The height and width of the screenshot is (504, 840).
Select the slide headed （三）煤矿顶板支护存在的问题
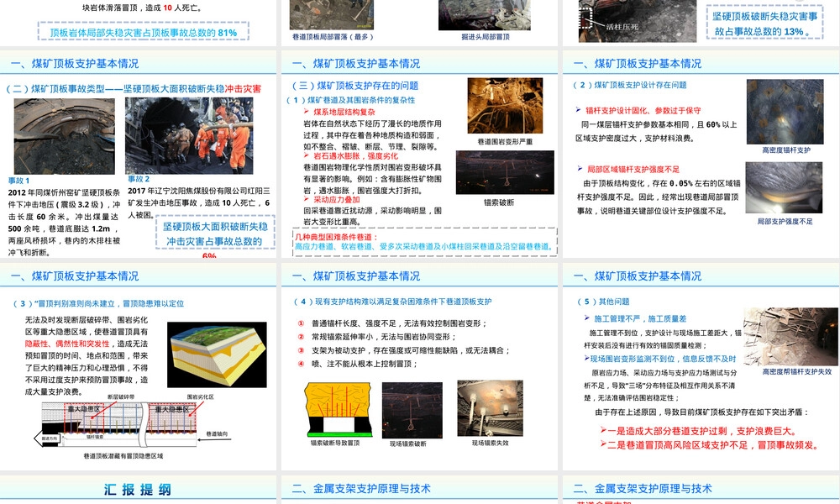pyautogui.click(x=419, y=155)
